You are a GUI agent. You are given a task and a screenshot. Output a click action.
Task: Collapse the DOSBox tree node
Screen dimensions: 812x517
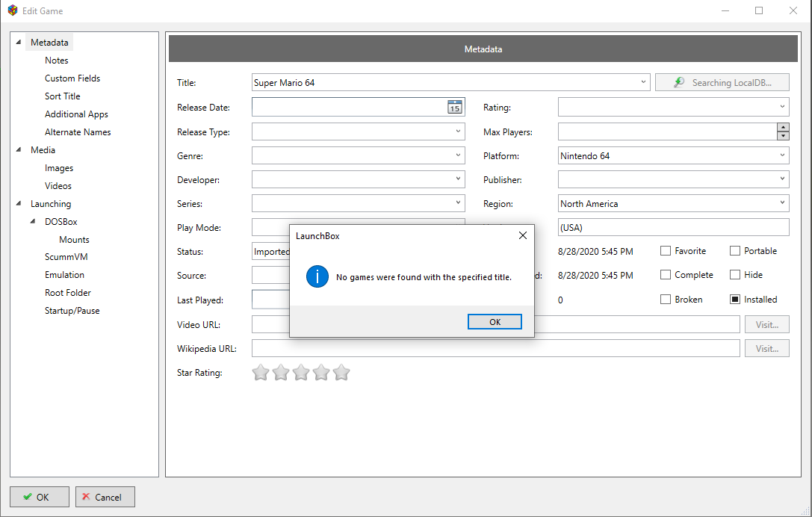pyautogui.click(x=33, y=221)
